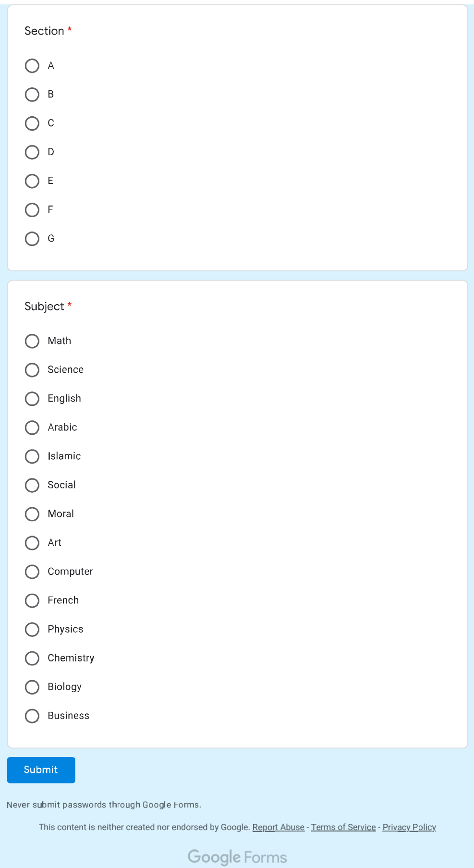Select Arabic subject radio button
Image resolution: width=474 pixels, height=868 pixels.
coord(32,428)
